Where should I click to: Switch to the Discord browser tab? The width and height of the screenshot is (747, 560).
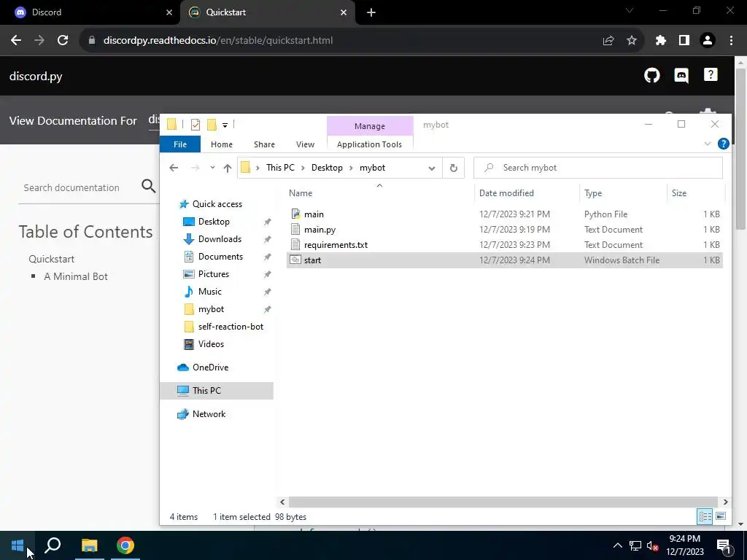(x=90, y=12)
